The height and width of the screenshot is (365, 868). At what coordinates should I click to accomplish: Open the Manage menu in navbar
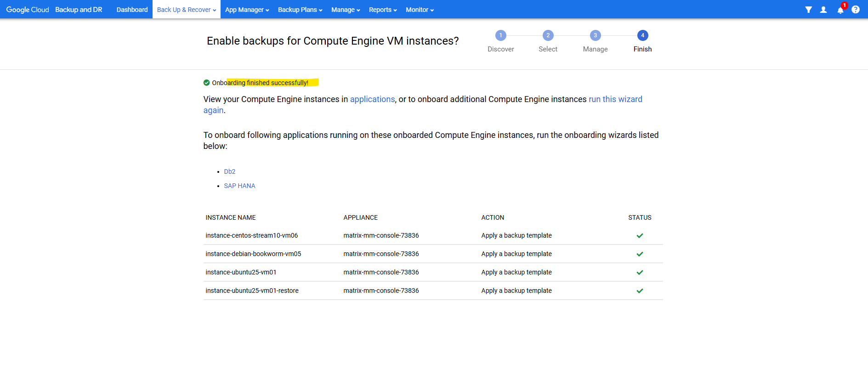pyautogui.click(x=346, y=10)
